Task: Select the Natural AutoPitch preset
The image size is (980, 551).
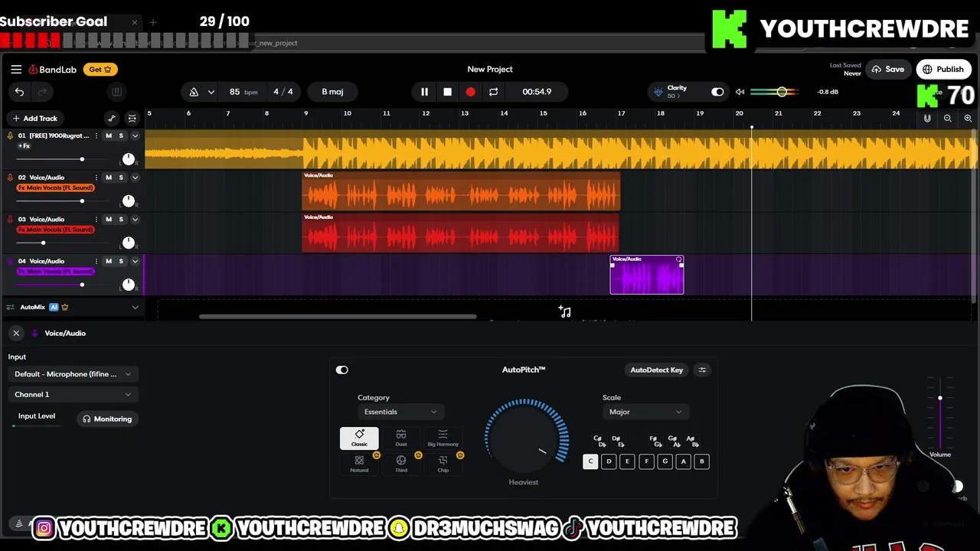Action: 359,464
